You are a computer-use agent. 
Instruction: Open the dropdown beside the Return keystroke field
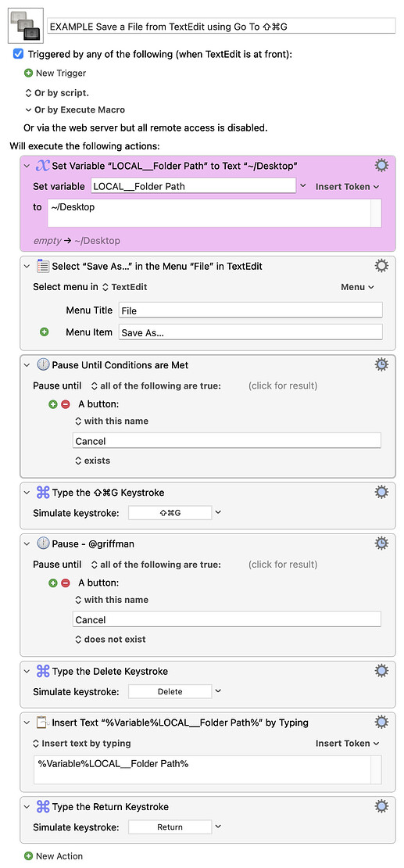pyautogui.click(x=218, y=827)
